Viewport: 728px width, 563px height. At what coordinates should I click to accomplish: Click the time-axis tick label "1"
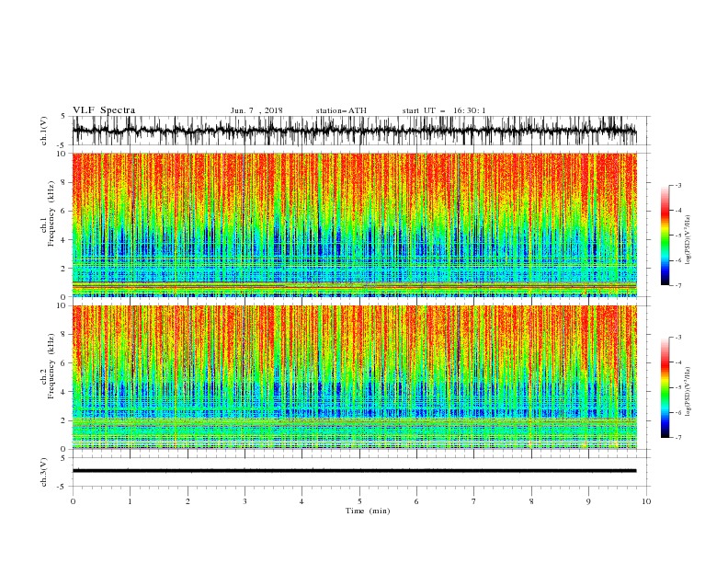131,501
